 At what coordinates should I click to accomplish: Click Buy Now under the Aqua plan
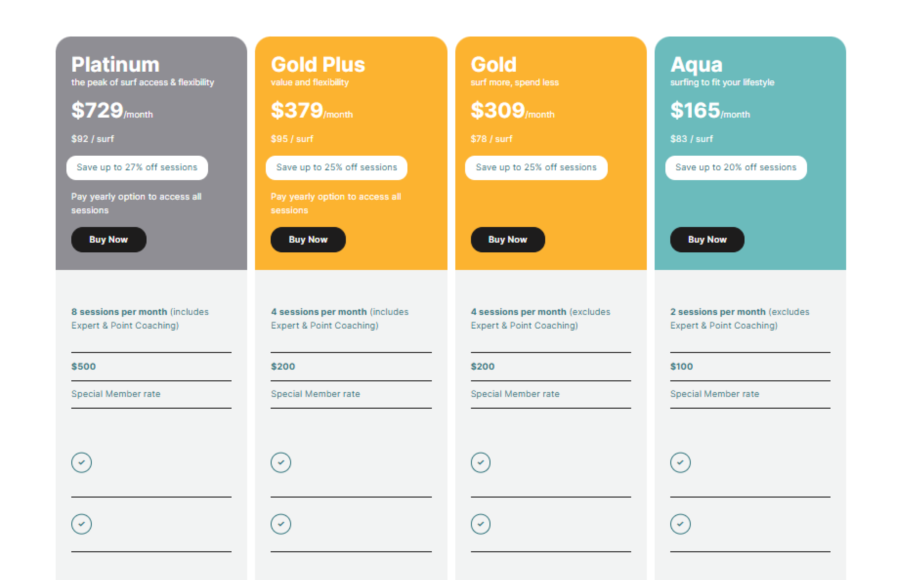click(707, 239)
